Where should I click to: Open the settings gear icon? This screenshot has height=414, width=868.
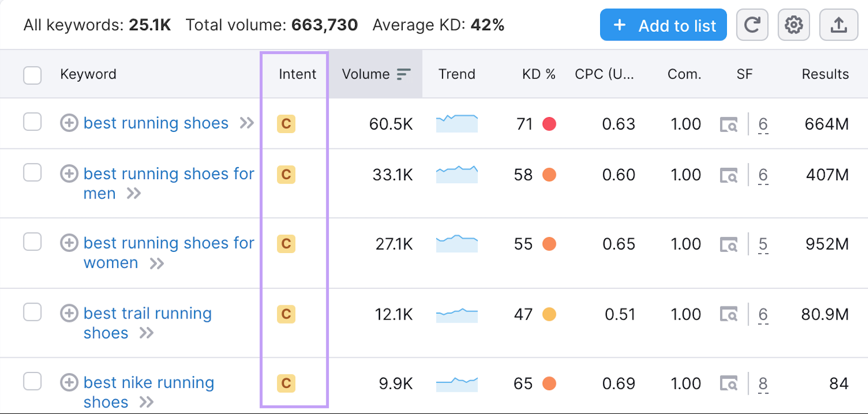[x=793, y=24]
